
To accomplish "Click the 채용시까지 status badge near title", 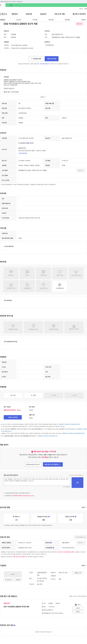I will click(x=79, y=24).
